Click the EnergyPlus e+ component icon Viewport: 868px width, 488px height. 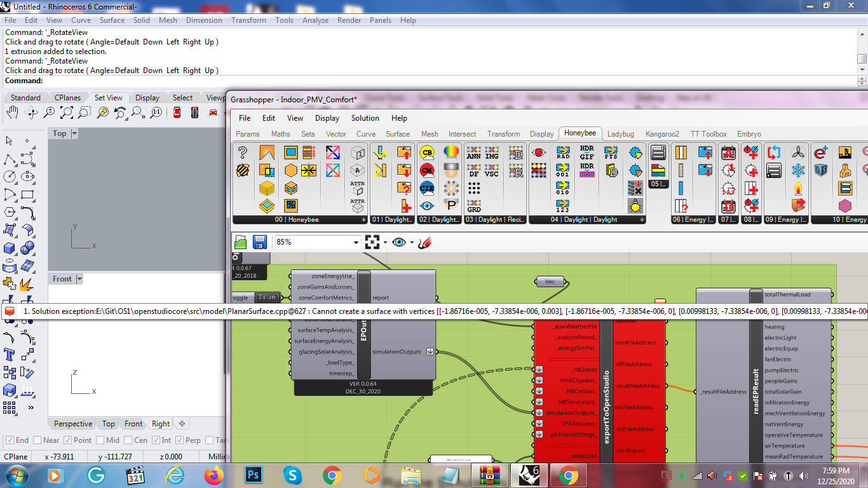pos(820,152)
